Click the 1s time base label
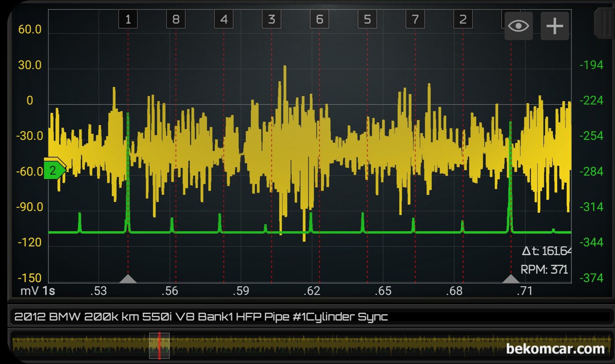The height and width of the screenshot is (364, 615). (x=49, y=291)
